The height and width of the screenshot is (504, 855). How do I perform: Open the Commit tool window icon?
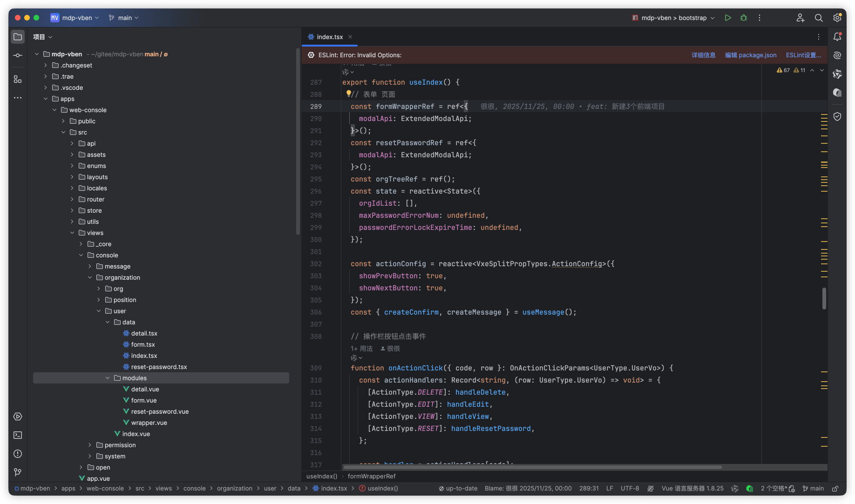(18, 55)
